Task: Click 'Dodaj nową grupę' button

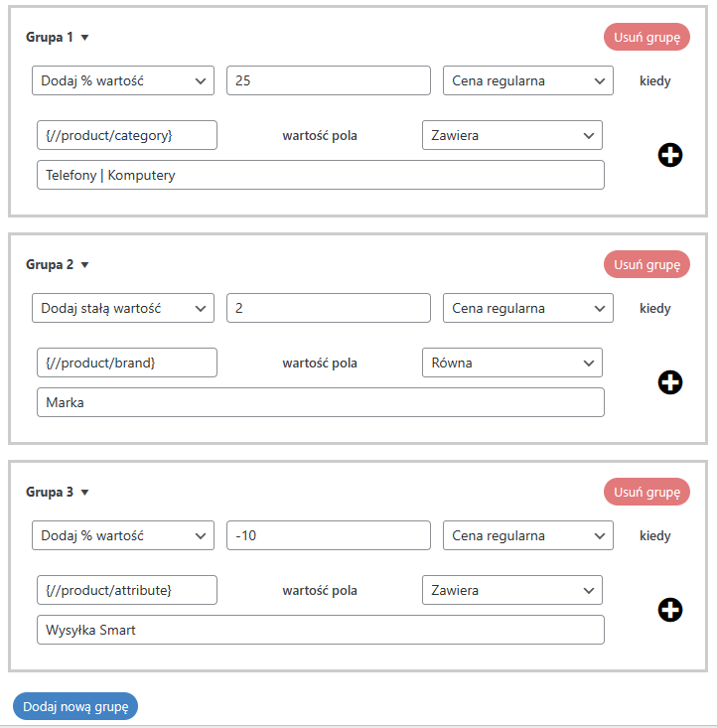Action: pyautogui.click(x=75, y=706)
